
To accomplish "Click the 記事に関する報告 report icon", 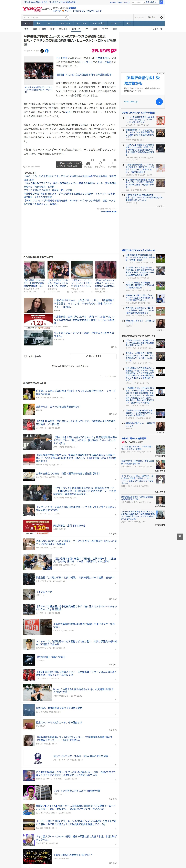I will click(x=24, y=167).
